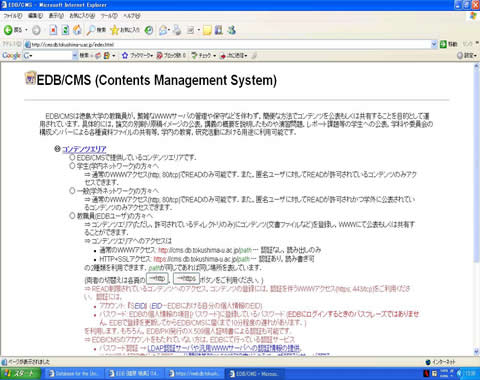Image resolution: width=480 pixels, height=380 pixels.
Task: Click the greyed Forward arrow button
Action: pyautogui.click(x=36, y=30)
